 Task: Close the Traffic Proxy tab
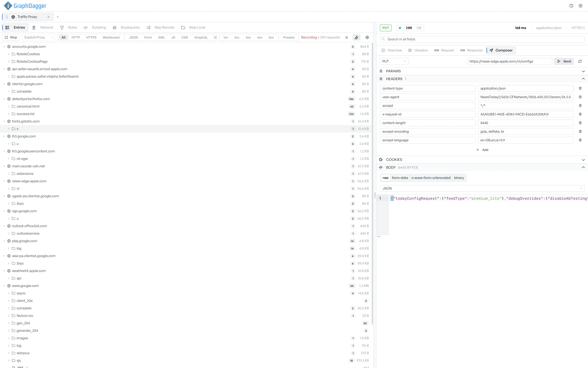click(x=48, y=17)
